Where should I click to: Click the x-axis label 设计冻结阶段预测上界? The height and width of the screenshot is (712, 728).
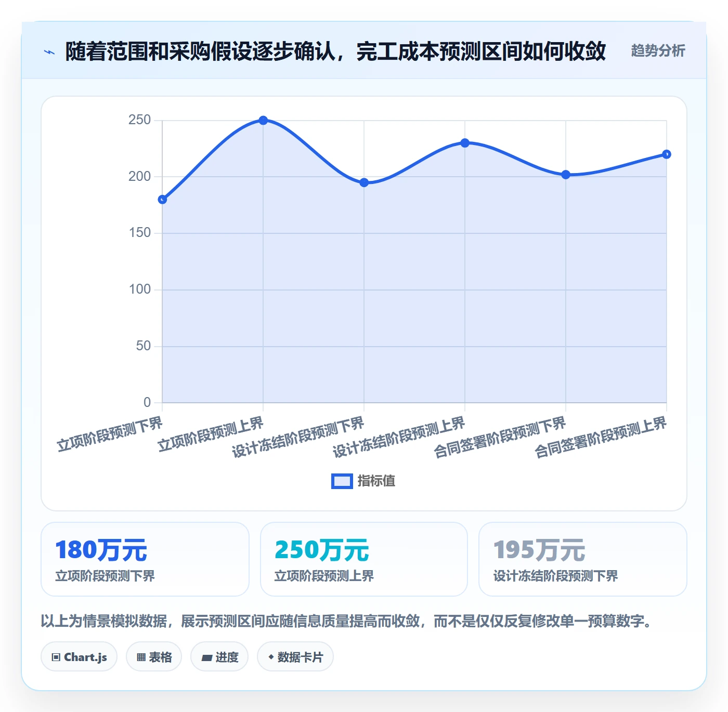(399, 438)
